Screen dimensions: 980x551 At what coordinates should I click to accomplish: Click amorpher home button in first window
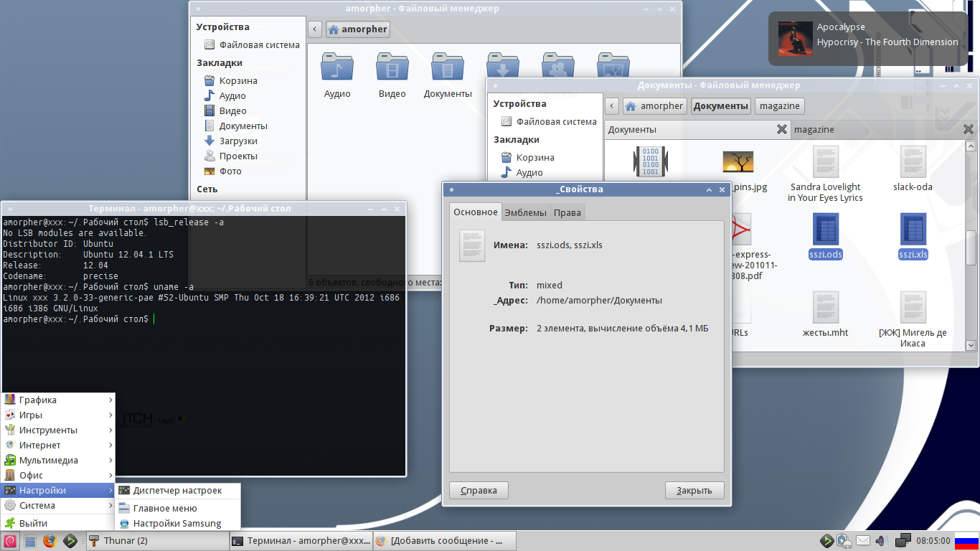[x=357, y=29]
